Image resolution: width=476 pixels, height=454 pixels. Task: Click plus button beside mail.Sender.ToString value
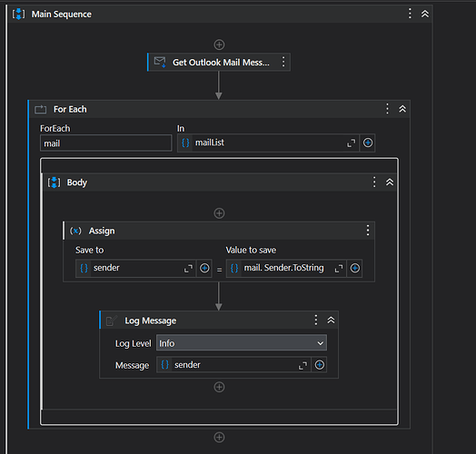coord(354,268)
